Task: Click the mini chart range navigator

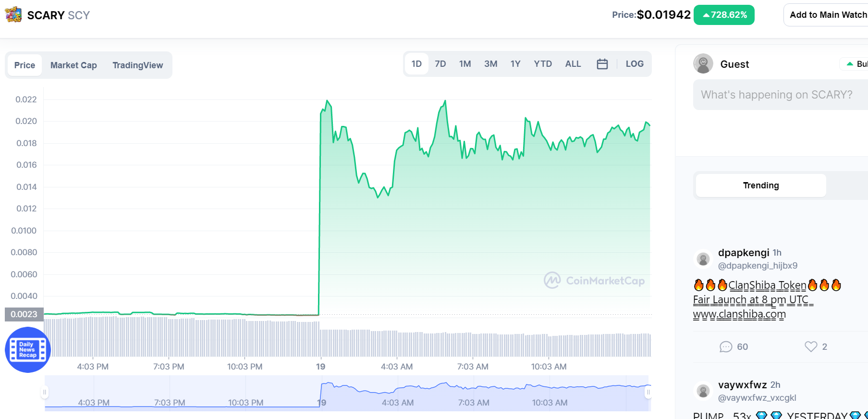Action: coord(347,393)
